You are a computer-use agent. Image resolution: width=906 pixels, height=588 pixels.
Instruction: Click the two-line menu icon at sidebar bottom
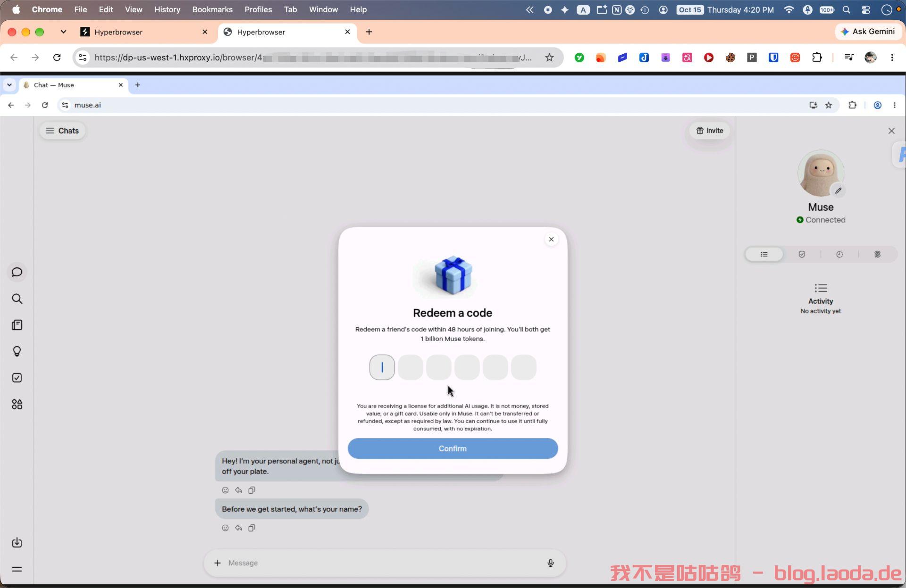click(17, 569)
